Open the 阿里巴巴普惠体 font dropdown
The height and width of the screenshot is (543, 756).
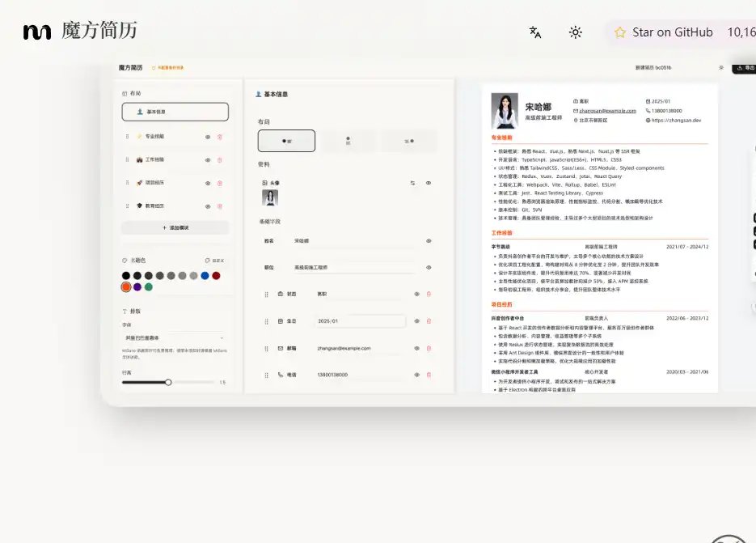tap(175, 338)
